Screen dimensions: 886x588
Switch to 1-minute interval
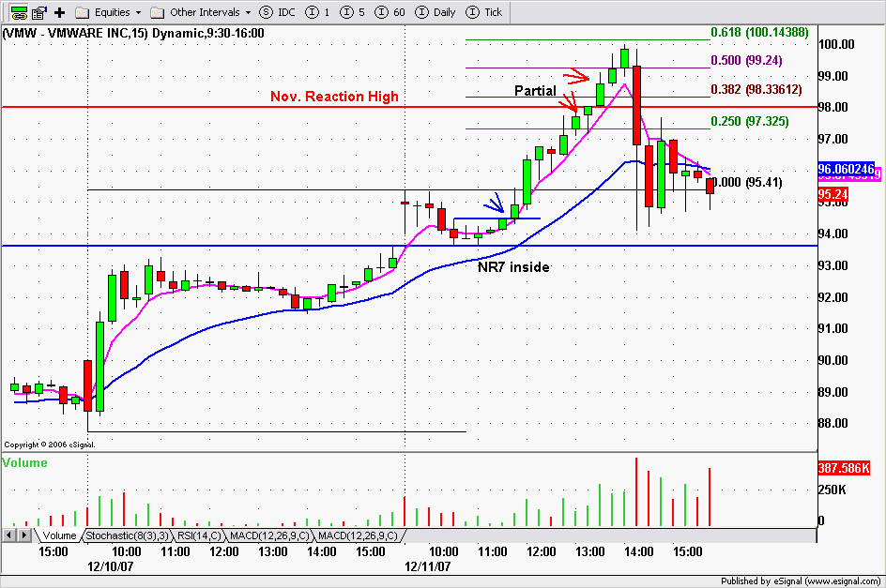coord(317,12)
